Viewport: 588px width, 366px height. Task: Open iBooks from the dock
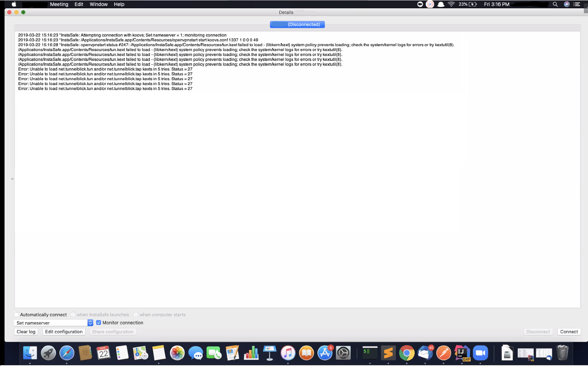[306, 353]
